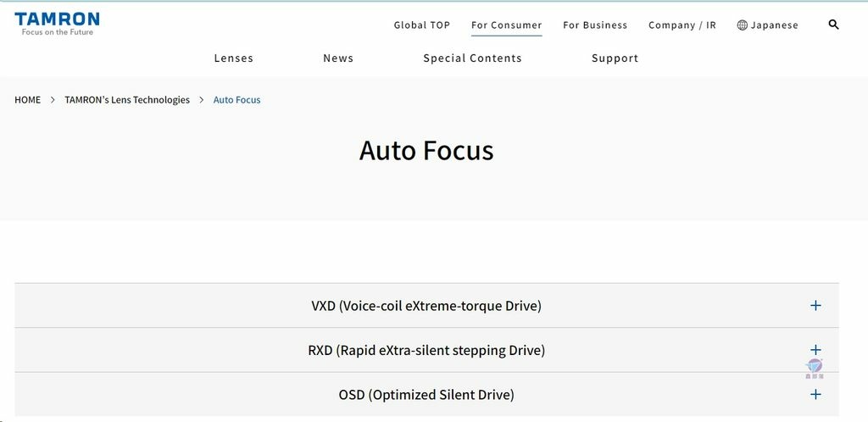Click the watermark badge near RXD row
The image size is (868, 422).
click(x=815, y=369)
